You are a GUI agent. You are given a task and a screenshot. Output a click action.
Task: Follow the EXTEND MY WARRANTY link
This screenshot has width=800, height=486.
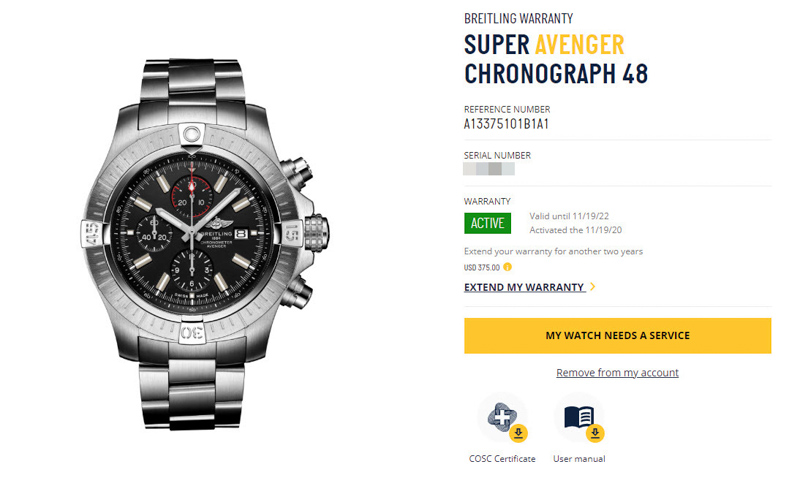click(x=524, y=287)
